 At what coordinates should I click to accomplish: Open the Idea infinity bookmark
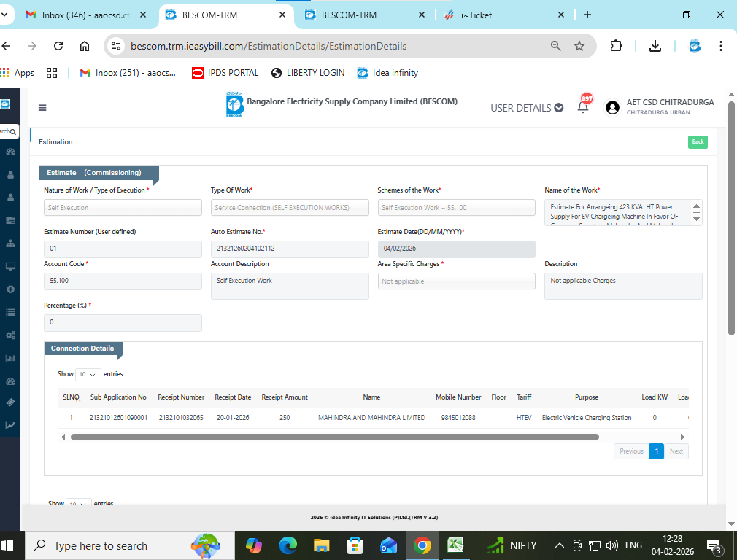point(387,73)
